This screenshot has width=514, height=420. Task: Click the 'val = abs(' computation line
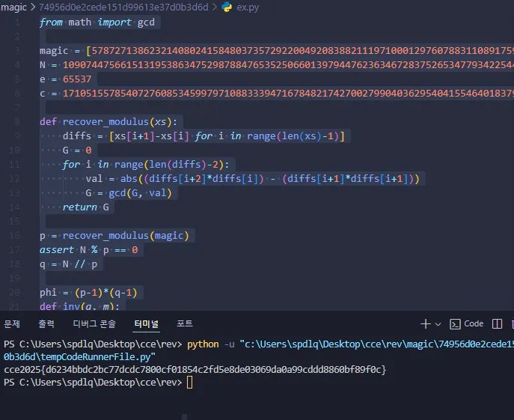(x=252, y=179)
